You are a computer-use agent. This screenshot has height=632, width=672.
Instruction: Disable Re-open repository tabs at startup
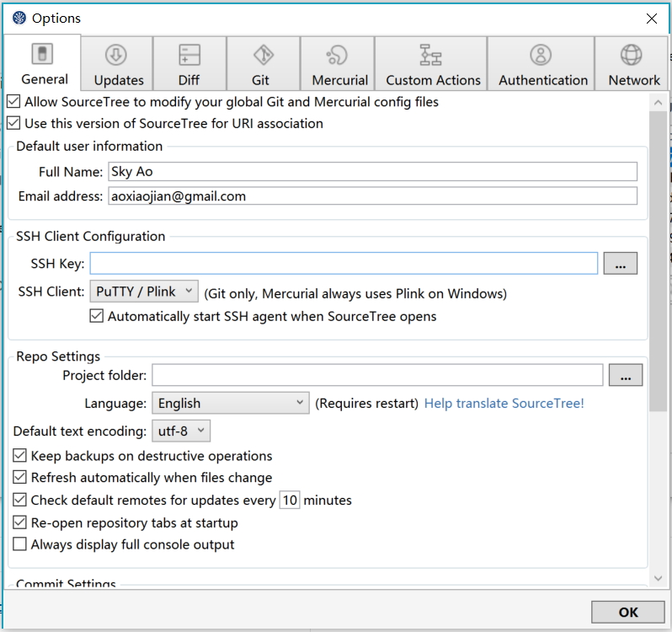(20, 522)
